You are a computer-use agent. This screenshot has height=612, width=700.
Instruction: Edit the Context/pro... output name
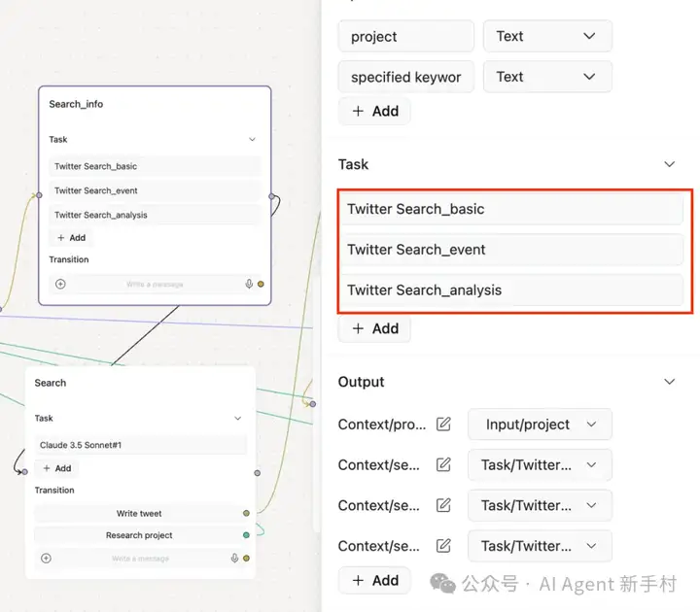(443, 424)
